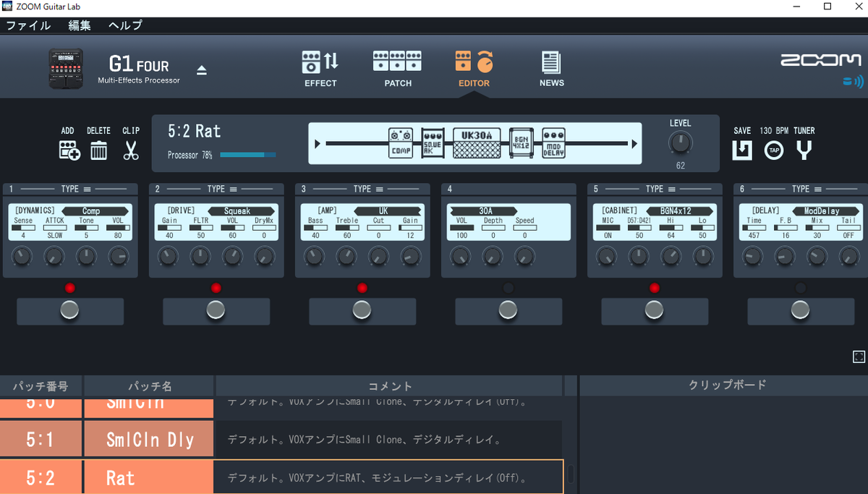This screenshot has height=494, width=868.
Task: Click the eject arrow beside G1 FOUR
Action: click(x=202, y=70)
